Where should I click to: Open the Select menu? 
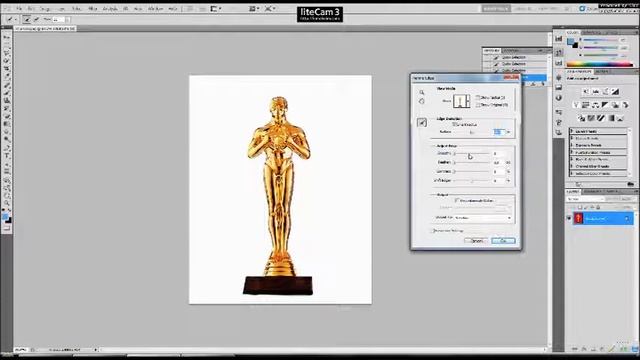tap(76, 9)
